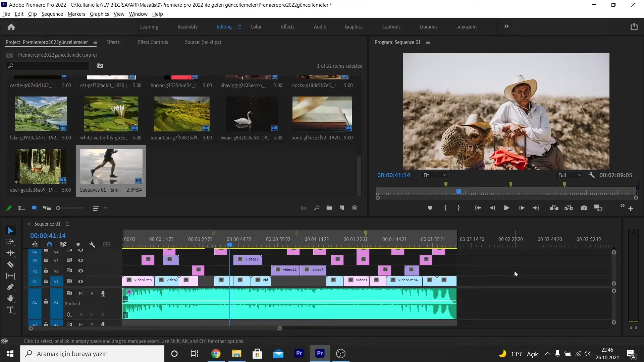Switch Project panel to Icon view

point(34,208)
